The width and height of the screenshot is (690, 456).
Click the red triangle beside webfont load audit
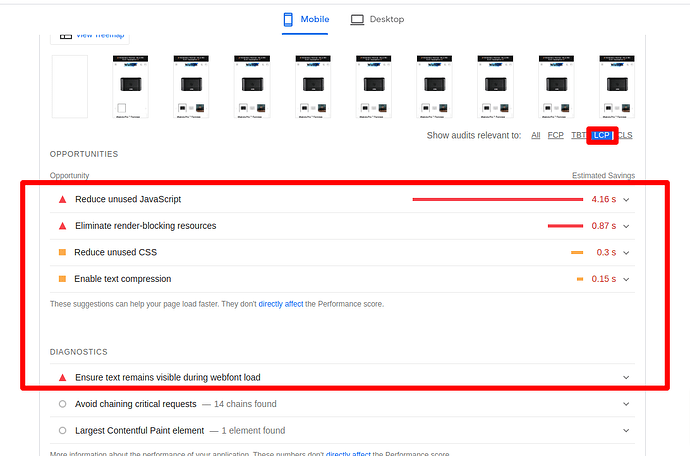point(62,378)
